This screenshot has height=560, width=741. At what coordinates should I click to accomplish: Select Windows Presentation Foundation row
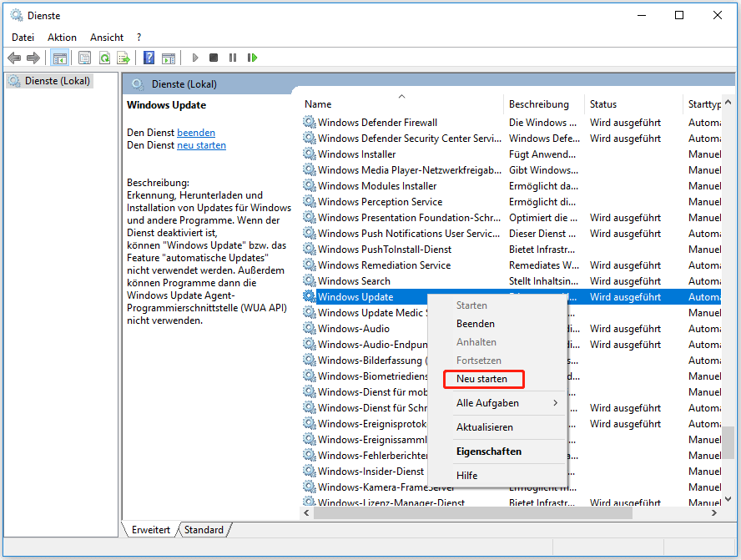pos(512,217)
